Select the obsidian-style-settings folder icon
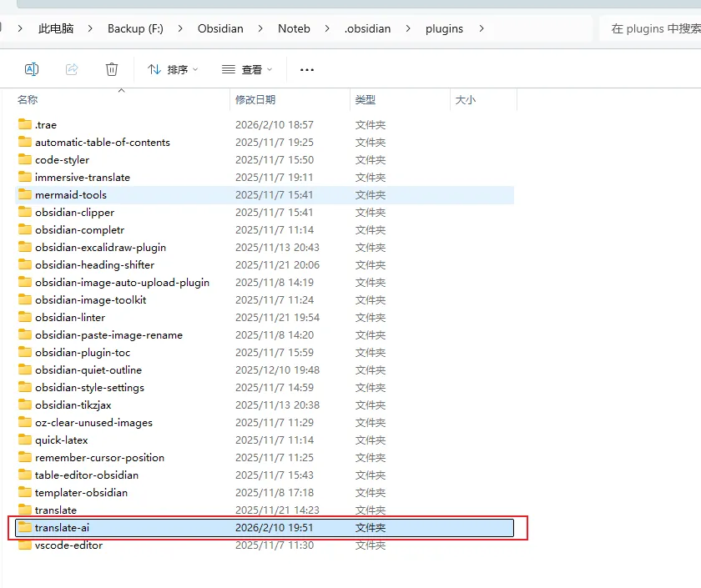 (25, 387)
